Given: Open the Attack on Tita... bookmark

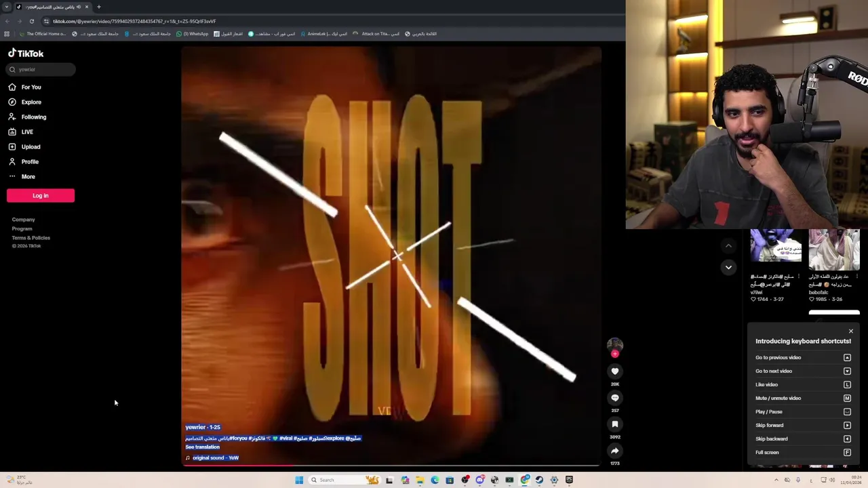Looking at the screenshot, I should coord(375,34).
